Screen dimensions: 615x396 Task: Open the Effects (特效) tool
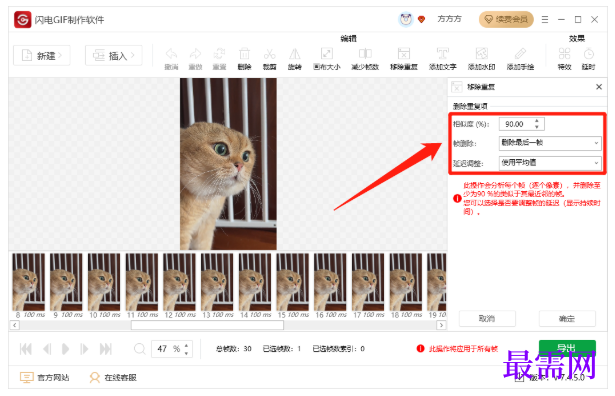click(x=564, y=58)
